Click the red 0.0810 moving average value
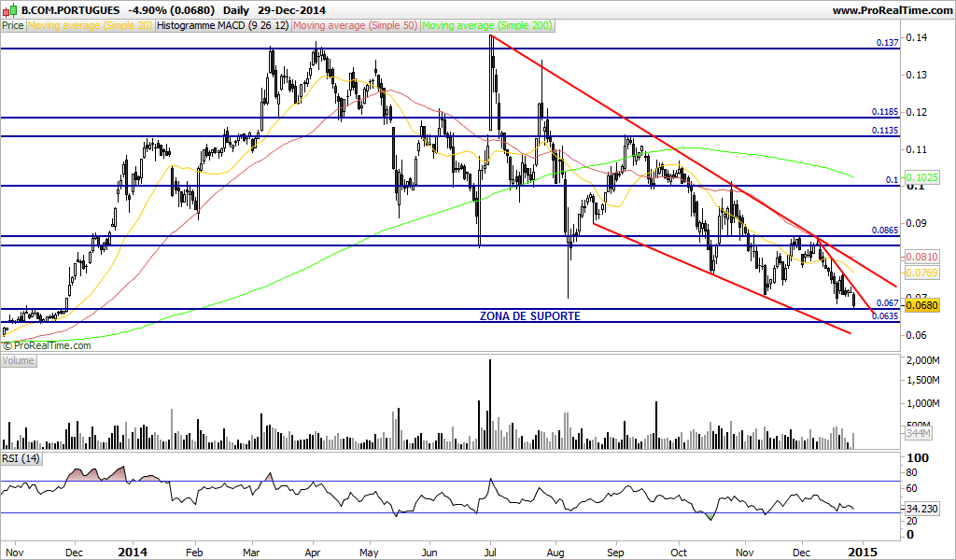The height and width of the screenshot is (560, 956). tap(921, 258)
